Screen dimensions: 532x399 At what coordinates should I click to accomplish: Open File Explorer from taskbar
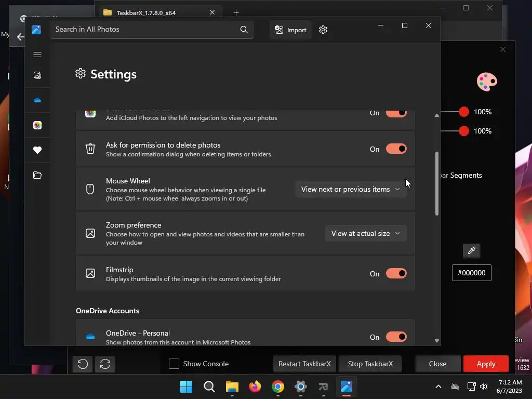(x=232, y=387)
